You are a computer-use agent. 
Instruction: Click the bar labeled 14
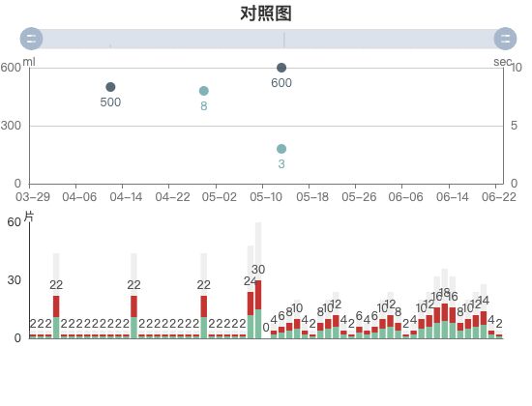click(484, 325)
